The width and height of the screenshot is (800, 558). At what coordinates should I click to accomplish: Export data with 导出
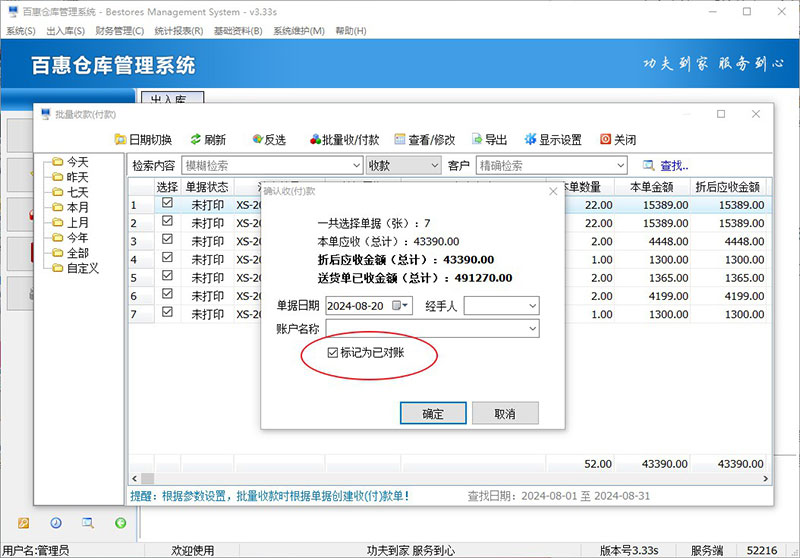pos(489,139)
